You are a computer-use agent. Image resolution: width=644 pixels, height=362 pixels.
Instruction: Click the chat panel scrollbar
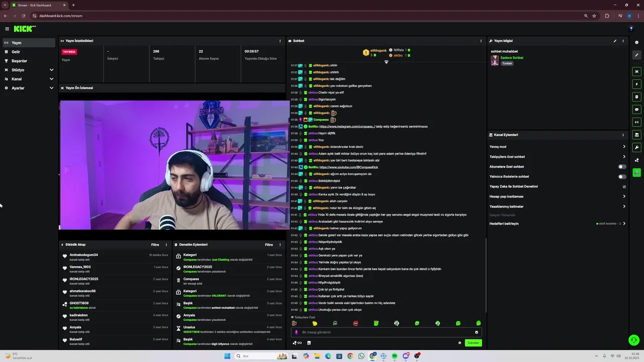click(x=486, y=276)
